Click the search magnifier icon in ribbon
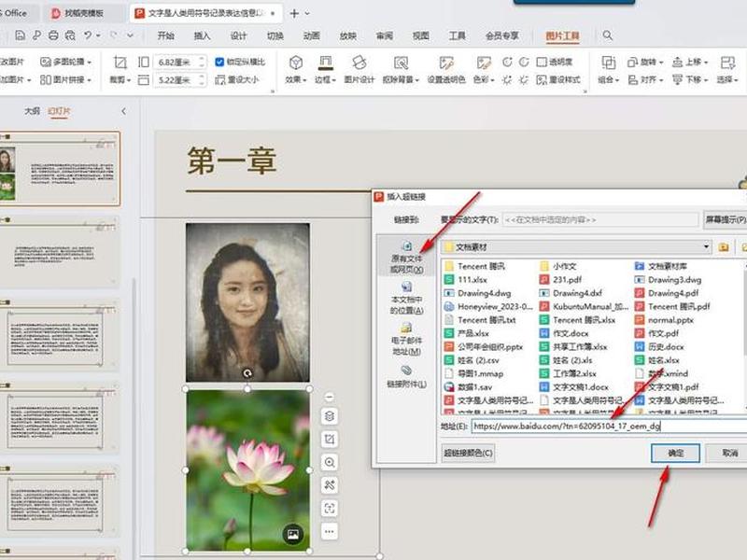 608,35
